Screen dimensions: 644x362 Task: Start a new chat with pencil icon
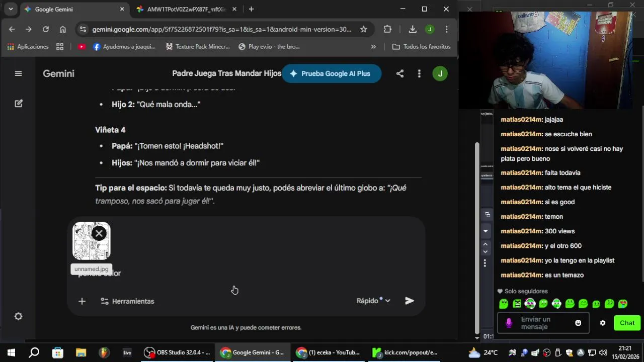coord(19,104)
